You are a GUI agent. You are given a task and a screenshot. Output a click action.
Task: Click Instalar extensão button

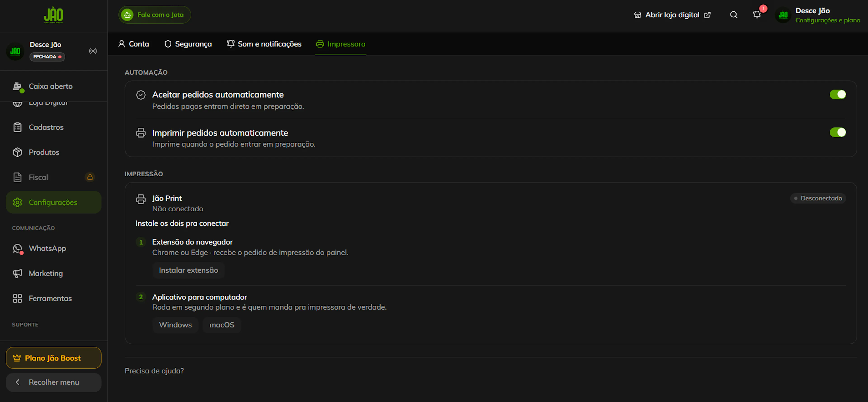click(188, 270)
